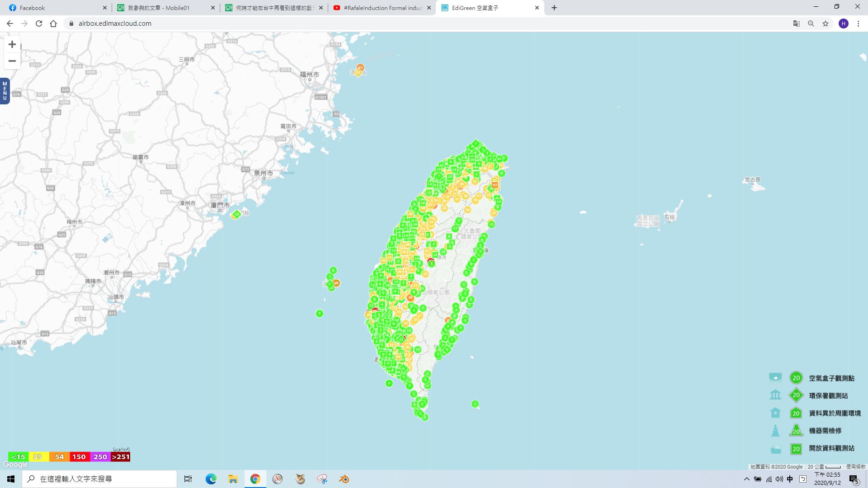Open browser zoom indicator magnifier
The image size is (868, 488).
pos(811,23)
